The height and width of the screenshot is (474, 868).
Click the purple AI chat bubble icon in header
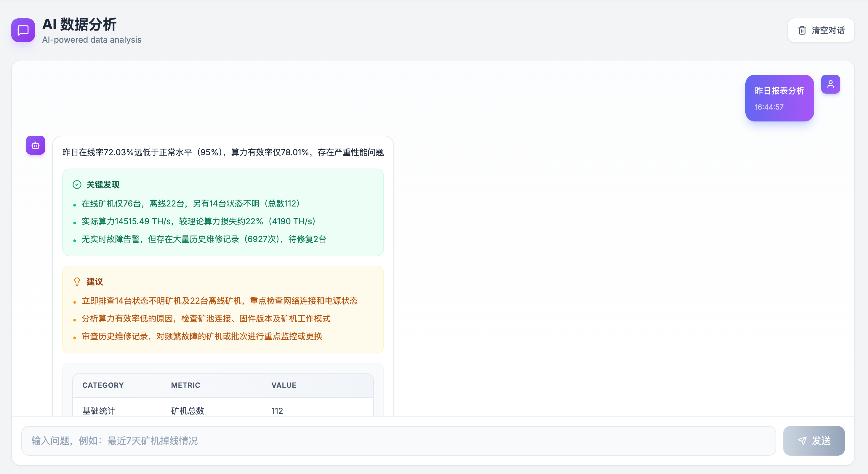point(23,30)
